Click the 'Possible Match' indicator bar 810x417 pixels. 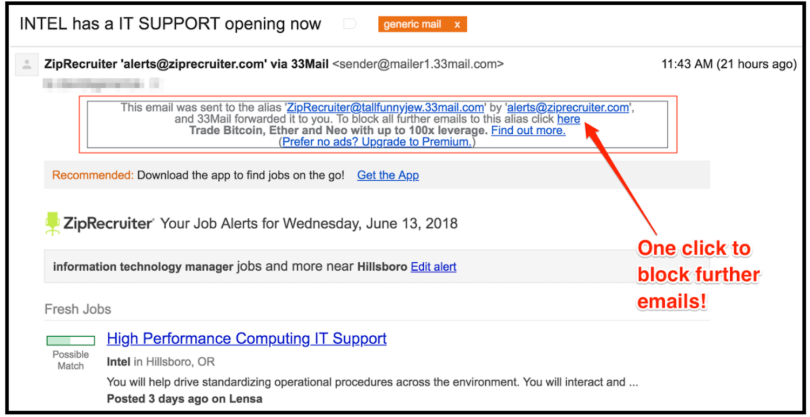(70, 341)
